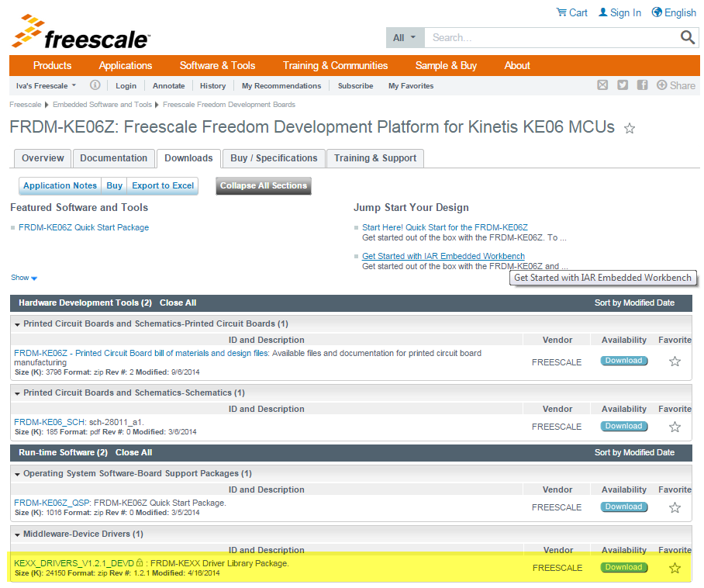Share page on Facebook
Image resolution: width=704 pixels, height=588 pixels.
[642, 85]
